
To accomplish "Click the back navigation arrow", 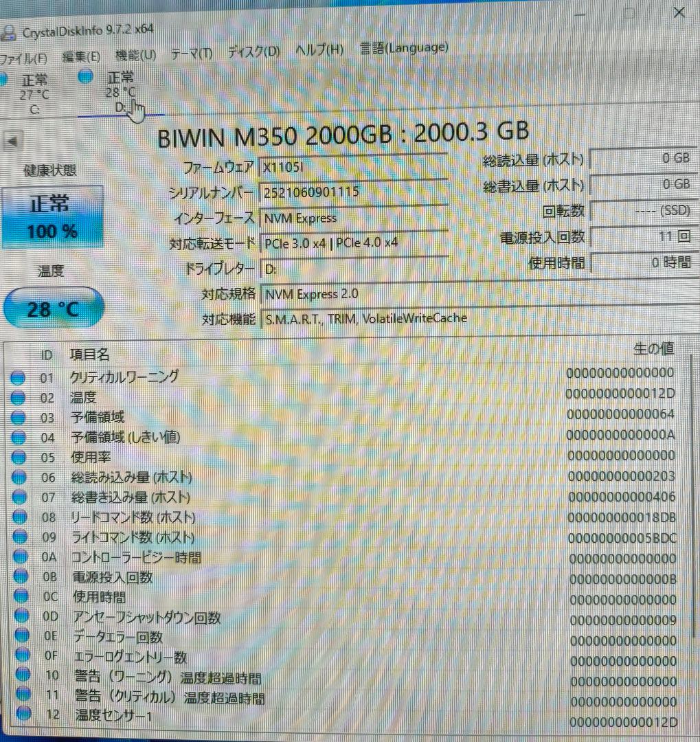I will (14, 142).
